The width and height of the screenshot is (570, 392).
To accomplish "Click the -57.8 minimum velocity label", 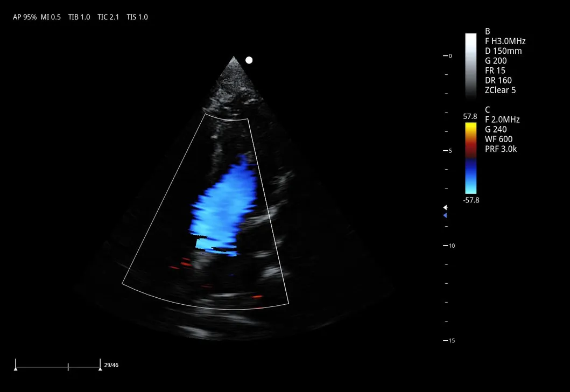I will (x=470, y=200).
